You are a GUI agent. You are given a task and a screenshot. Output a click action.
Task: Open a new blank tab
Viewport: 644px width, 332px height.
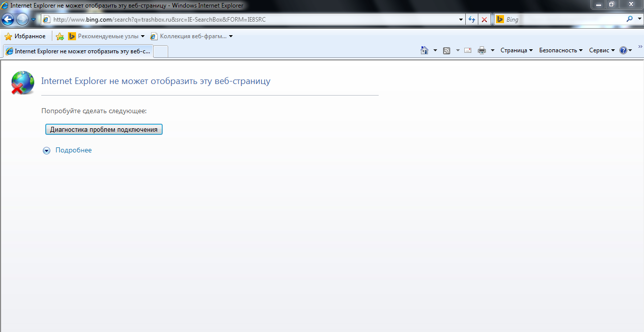[161, 51]
